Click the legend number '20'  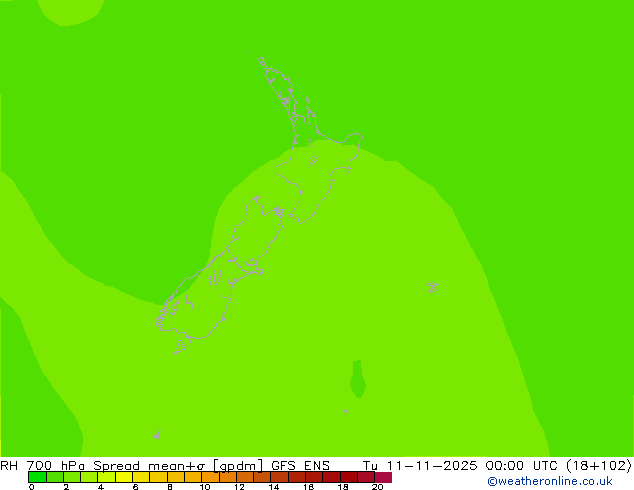coord(377,487)
